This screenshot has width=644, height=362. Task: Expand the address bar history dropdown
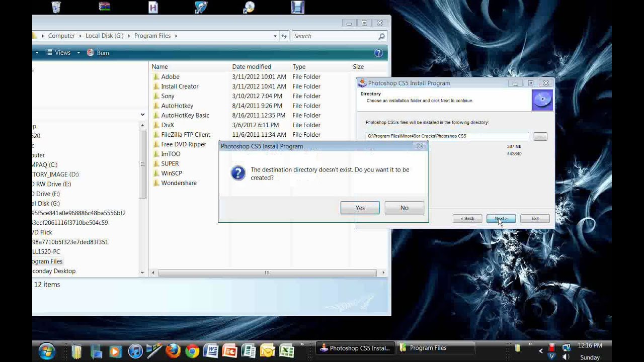[x=275, y=36]
